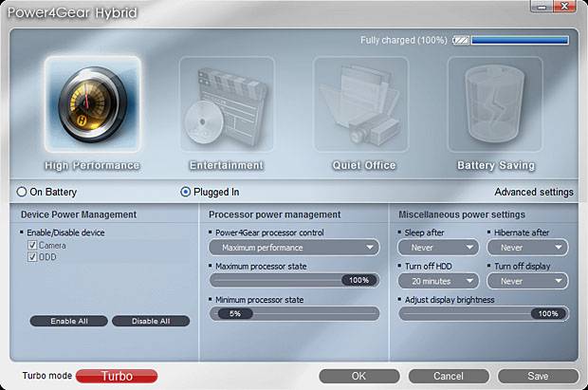Uncheck the Camera device checkbox

click(32, 245)
